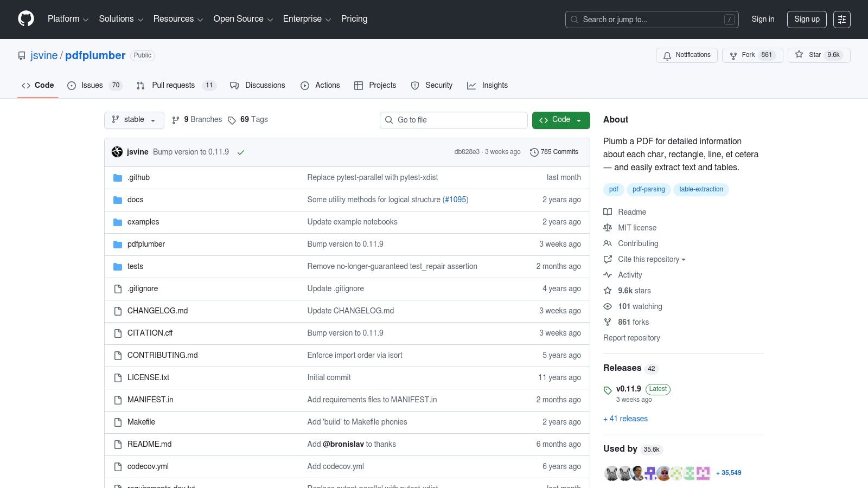This screenshot has height=488, width=868.
Task: Open the pdfplumber folder
Action: (x=146, y=244)
